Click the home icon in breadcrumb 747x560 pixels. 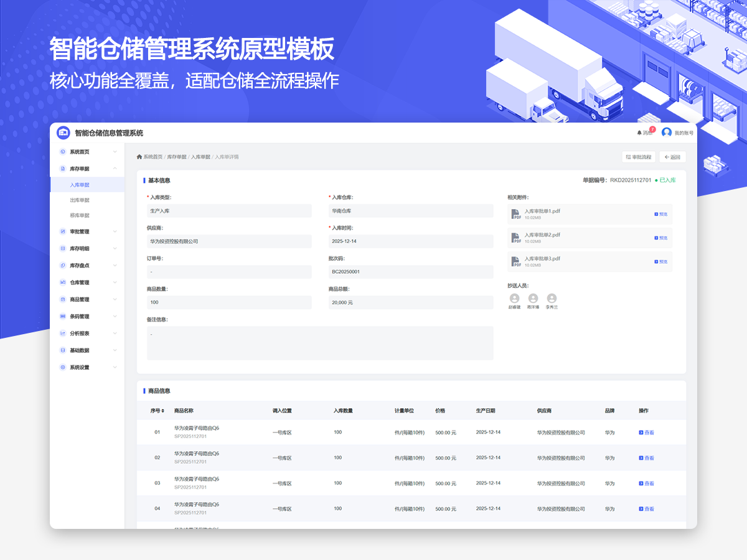[x=139, y=157]
